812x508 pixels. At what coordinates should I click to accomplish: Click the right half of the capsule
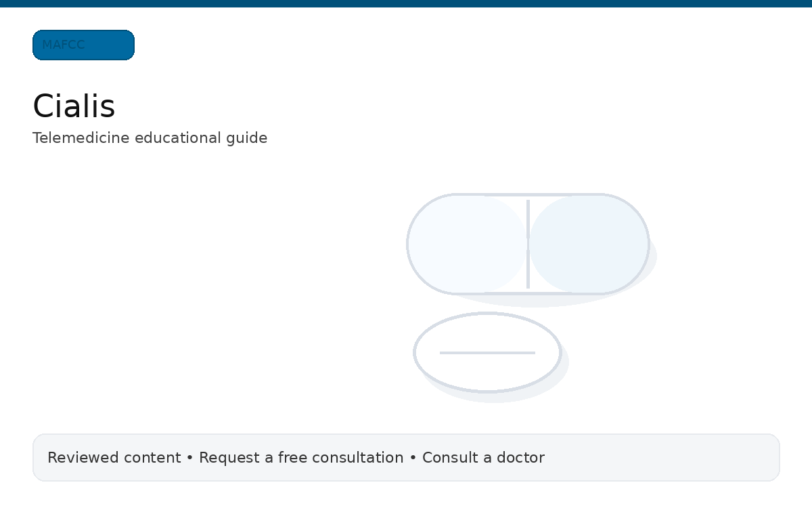(x=589, y=244)
